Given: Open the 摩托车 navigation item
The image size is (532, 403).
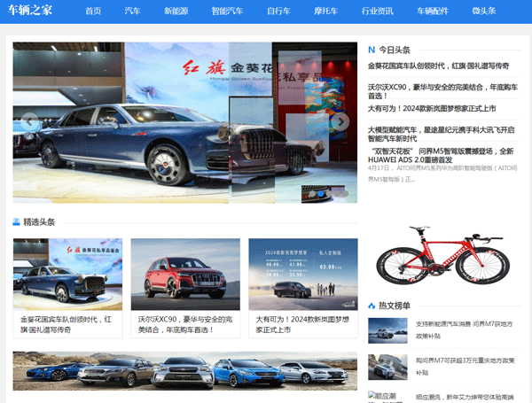Looking at the screenshot, I should tap(325, 11).
